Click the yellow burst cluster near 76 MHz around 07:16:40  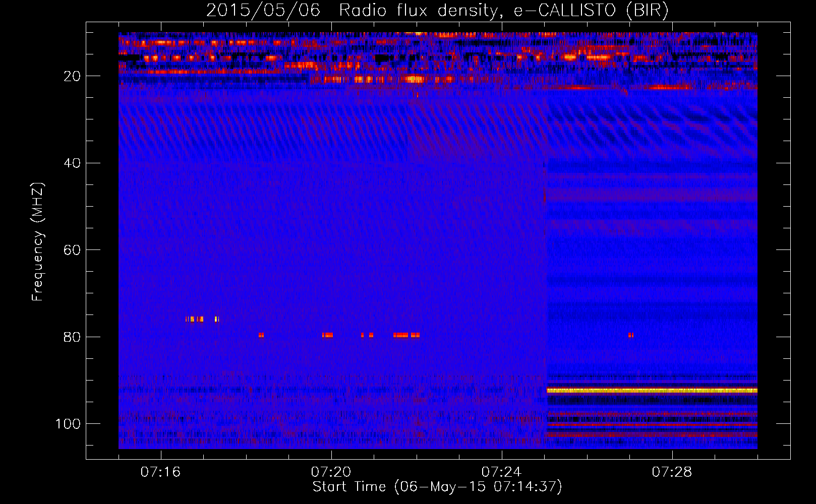coord(195,319)
